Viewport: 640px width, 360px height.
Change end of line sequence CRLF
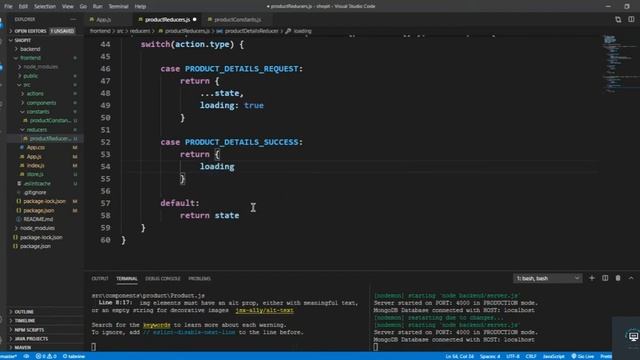click(531, 356)
